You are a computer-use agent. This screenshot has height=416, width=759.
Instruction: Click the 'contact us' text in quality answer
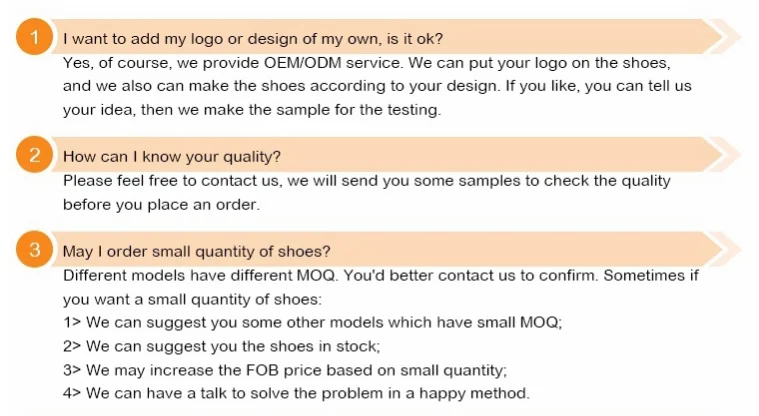[x=240, y=181]
